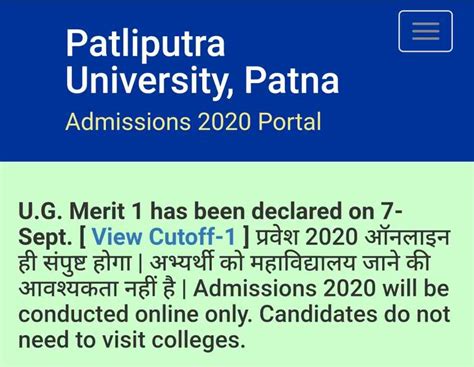The image size is (474, 367).
Task: Click the 'University, Patna' title line
Action: pyautogui.click(x=202, y=80)
